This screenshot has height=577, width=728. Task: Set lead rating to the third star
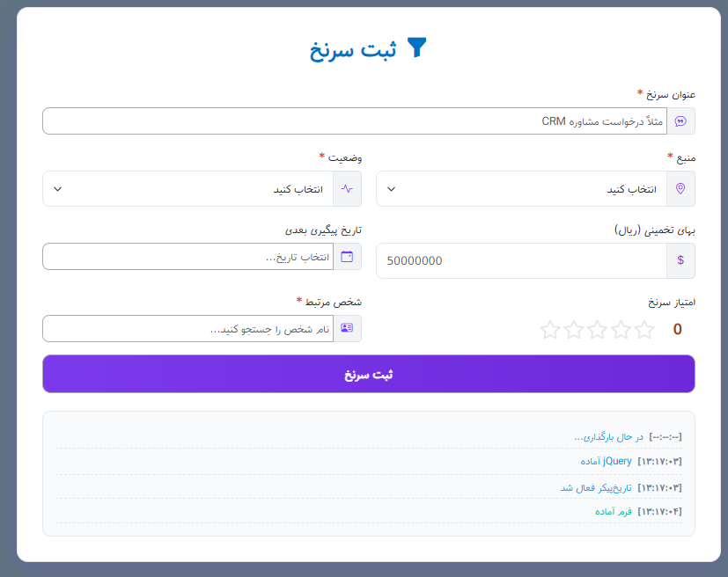pos(598,330)
